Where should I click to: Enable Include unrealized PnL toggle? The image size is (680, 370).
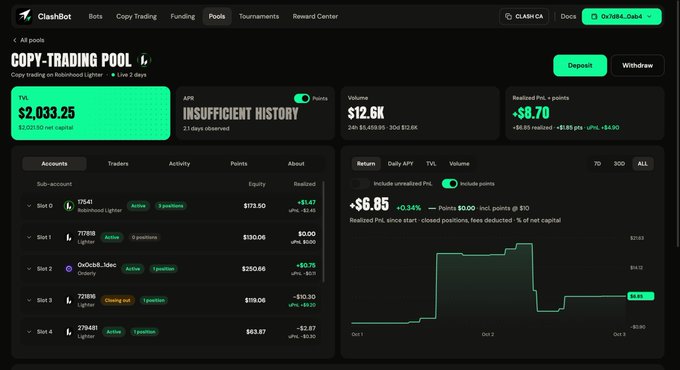click(360, 183)
